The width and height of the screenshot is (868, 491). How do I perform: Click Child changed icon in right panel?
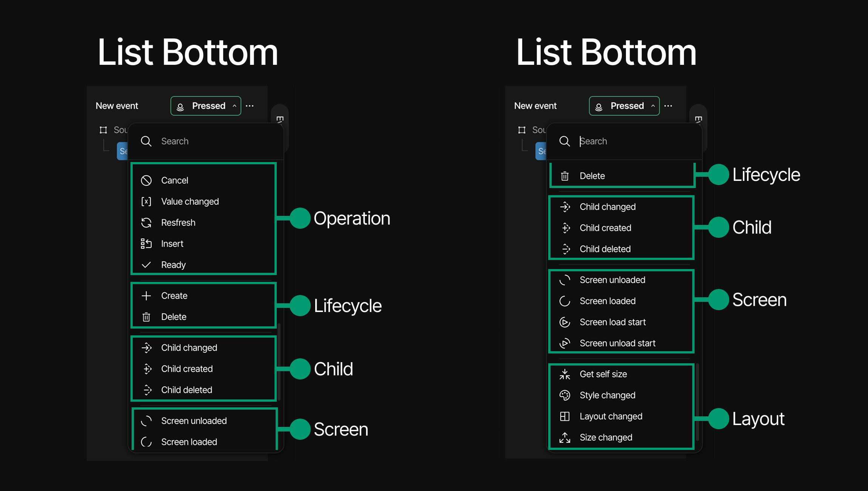pyautogui.click(x=565, y=207)
